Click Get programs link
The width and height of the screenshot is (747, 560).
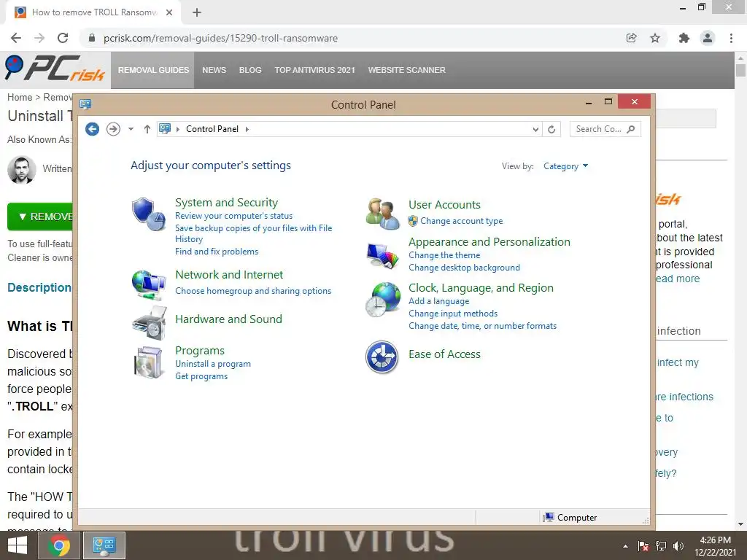coord(201,376)
